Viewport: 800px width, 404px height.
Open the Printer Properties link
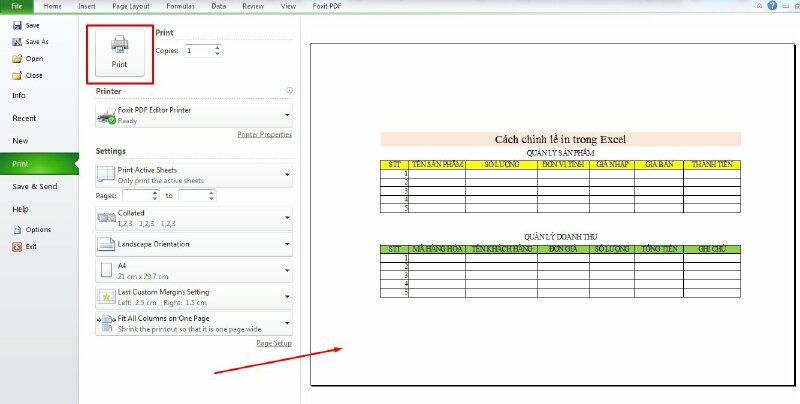point(264,134)
